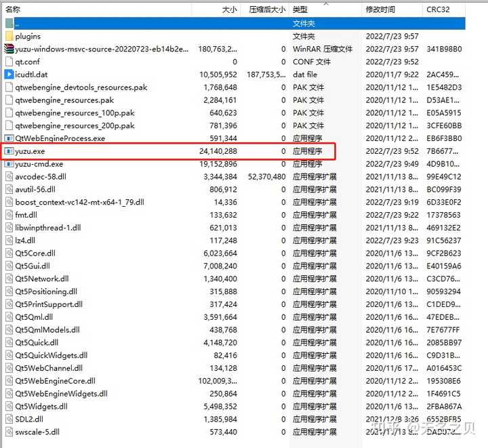Click the qtwebengine_resources_100p.pak file icon
Image resolution: width=488 pixels, height=448 pixels.
(9, 113)
